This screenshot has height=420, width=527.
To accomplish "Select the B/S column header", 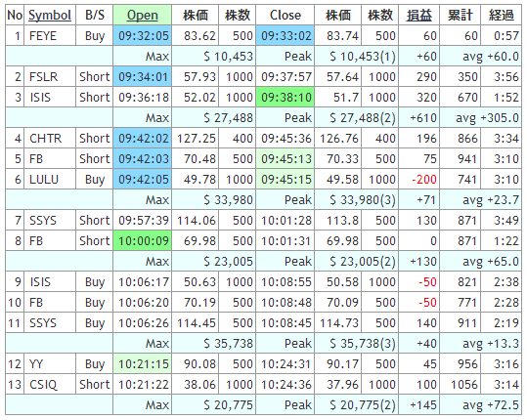I will click(x=95, y=15).
